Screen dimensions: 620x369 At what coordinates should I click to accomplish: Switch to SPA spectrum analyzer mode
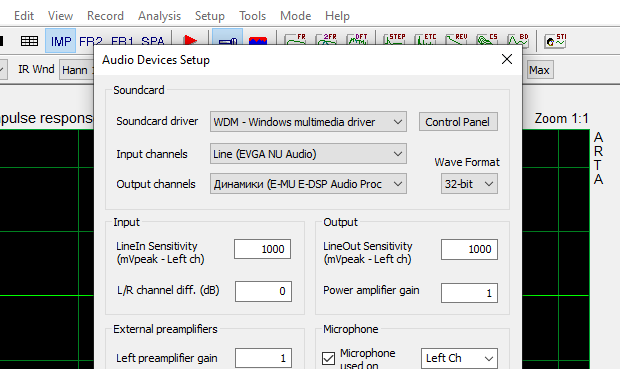coord(153,41)
